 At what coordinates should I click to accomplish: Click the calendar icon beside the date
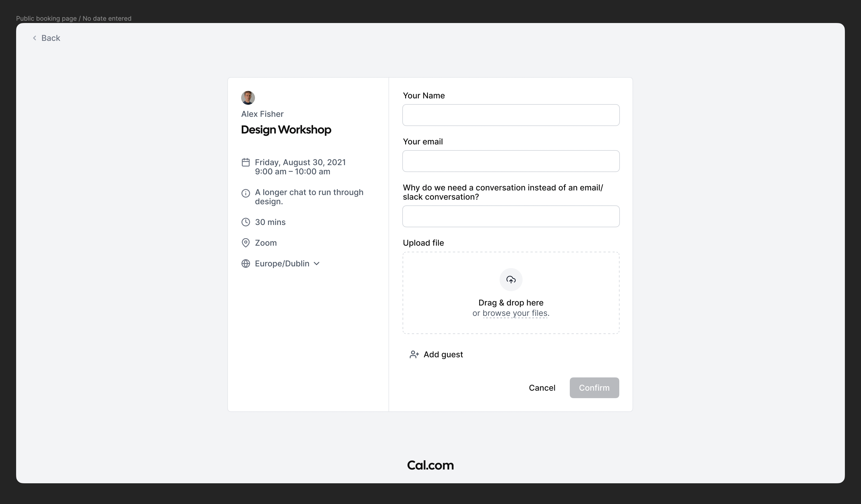pyautogui.click(x=245, y=162)
